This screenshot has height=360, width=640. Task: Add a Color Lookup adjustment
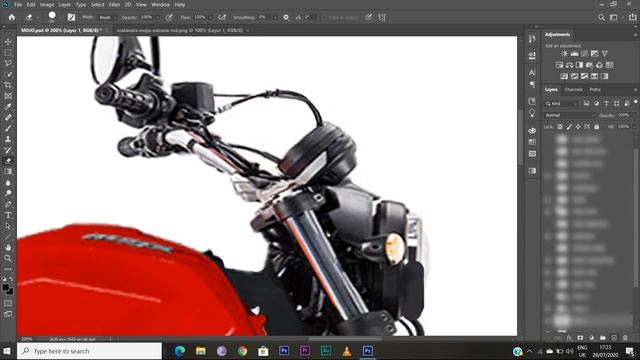click(x=609, y=65)
